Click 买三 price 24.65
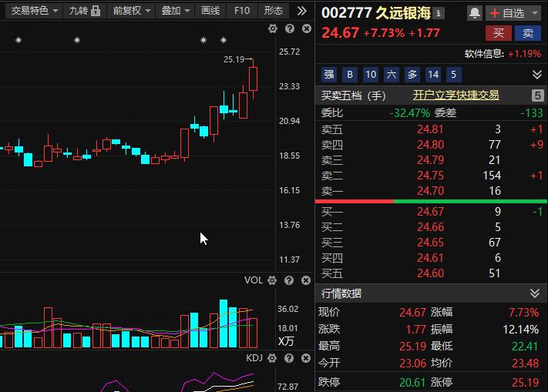Image resolution: width=548 pixels, height=392 pixels. click(430, 243)
